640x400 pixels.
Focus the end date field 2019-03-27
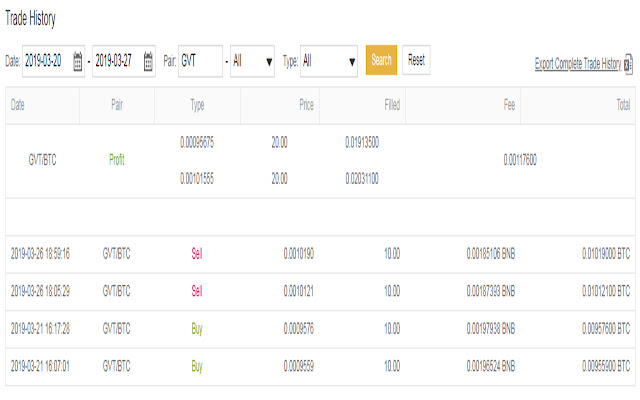click(124, 61)
